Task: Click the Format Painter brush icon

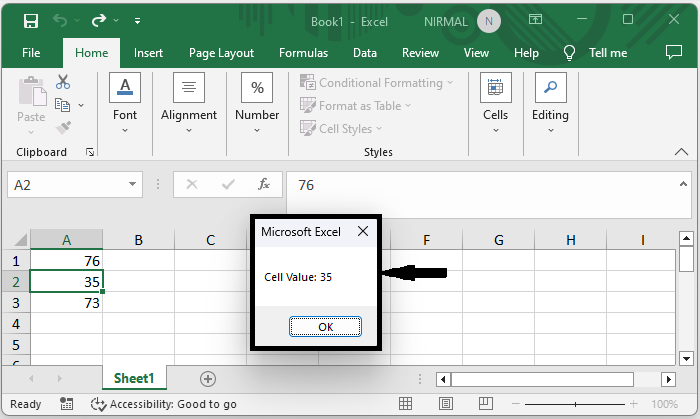Action: tap(63, 128)
